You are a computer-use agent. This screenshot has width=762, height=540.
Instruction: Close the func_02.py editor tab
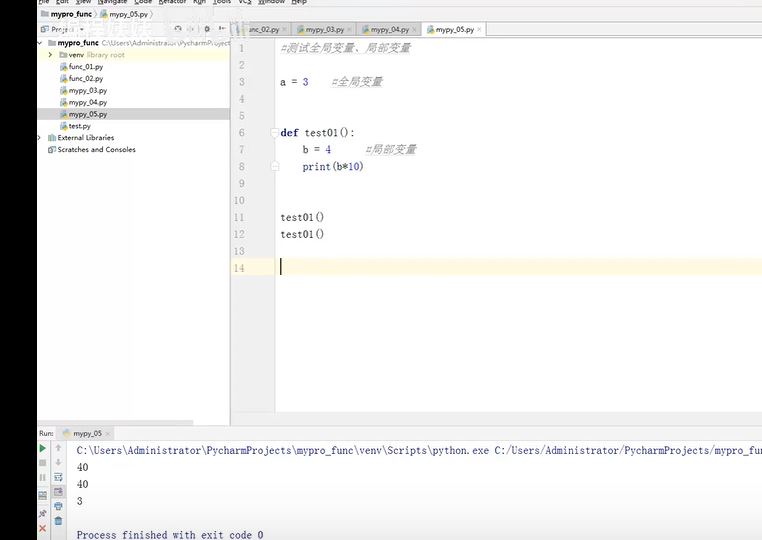pos(284,30)
